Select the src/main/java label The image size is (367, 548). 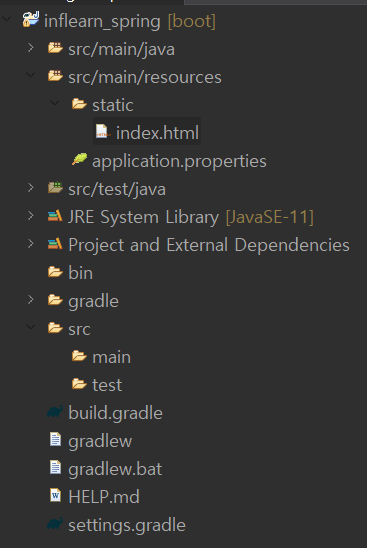[121, 49]
